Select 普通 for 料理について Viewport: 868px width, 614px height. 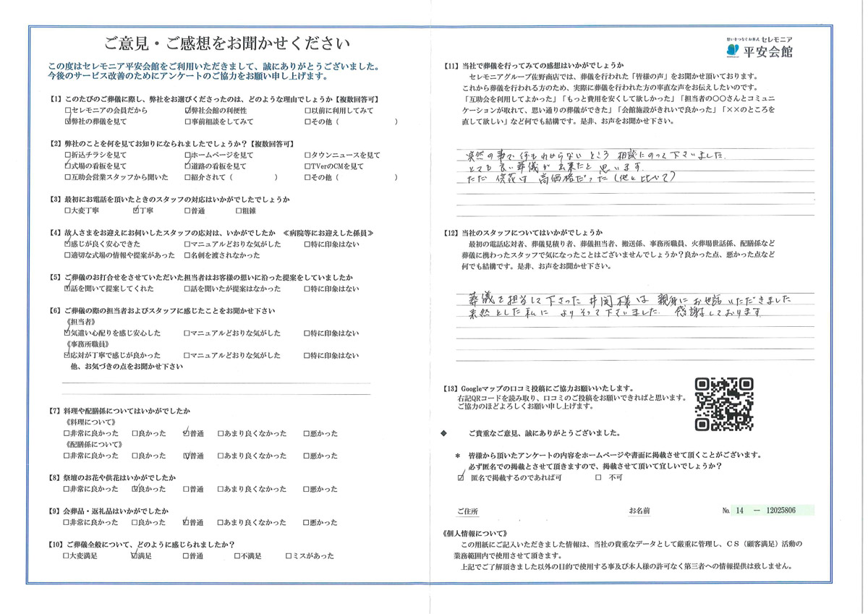(x=187, y=433)
